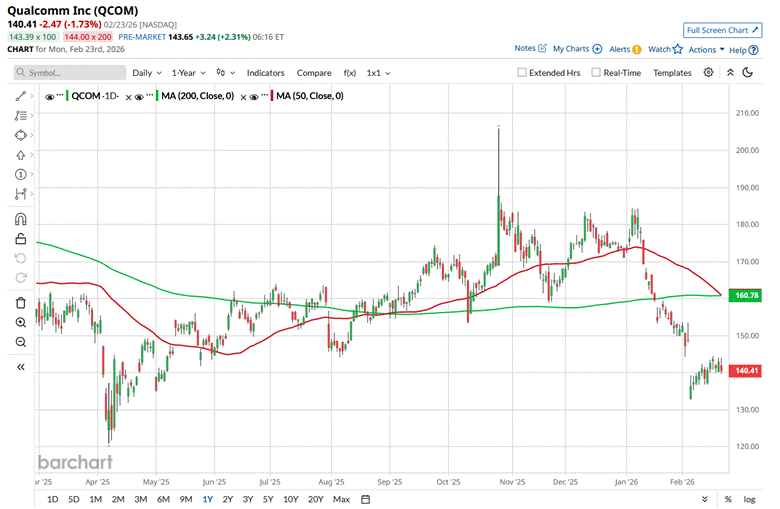Image resolution: width=780 pixels, height=509 pixels.
Task: Select the 5Y time range
Action: pyautogui.click(x=269, y=498)
